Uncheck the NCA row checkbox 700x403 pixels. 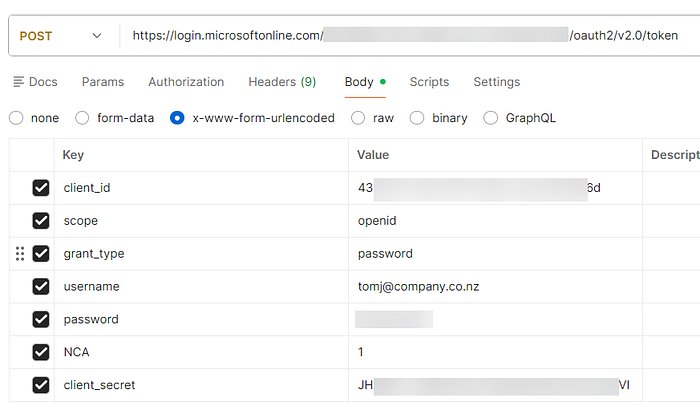(41, 352)
